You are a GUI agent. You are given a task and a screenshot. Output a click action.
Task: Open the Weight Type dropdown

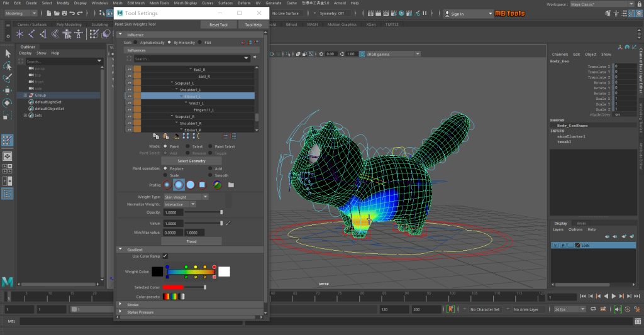coord(186,197)
